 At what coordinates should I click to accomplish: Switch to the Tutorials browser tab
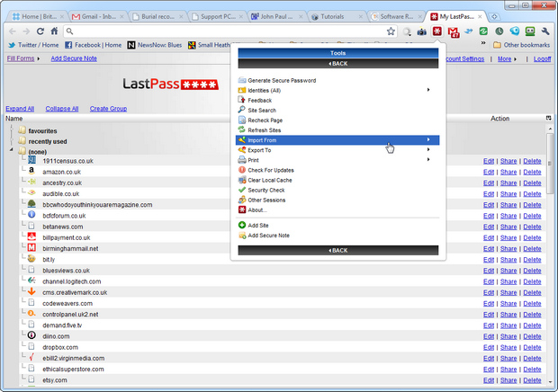(337, 16)
